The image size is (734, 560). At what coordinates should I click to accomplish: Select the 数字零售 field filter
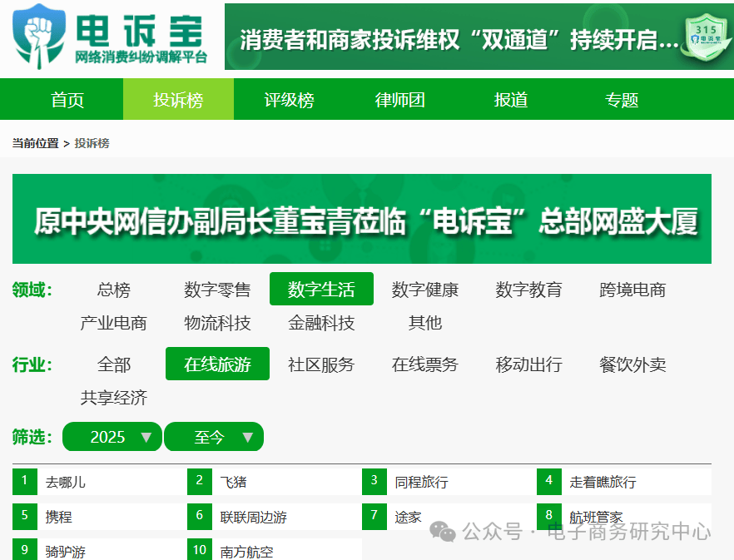217,290
